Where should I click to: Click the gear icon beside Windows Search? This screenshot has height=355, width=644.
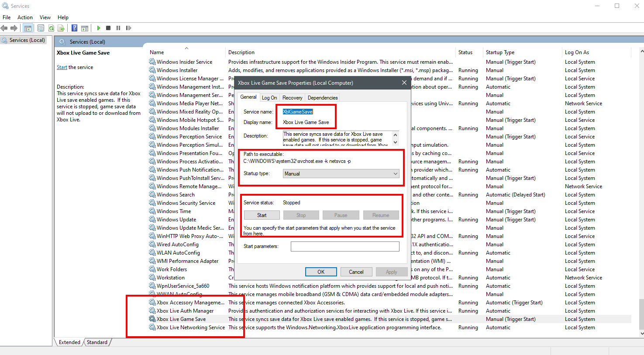(x=152, y=195)
